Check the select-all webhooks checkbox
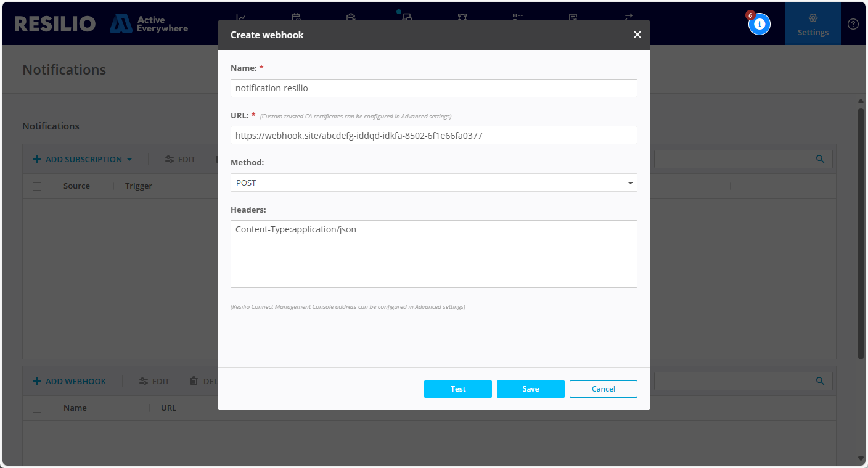The height and width of the screenshot is (468, 868). pos(37,408)
